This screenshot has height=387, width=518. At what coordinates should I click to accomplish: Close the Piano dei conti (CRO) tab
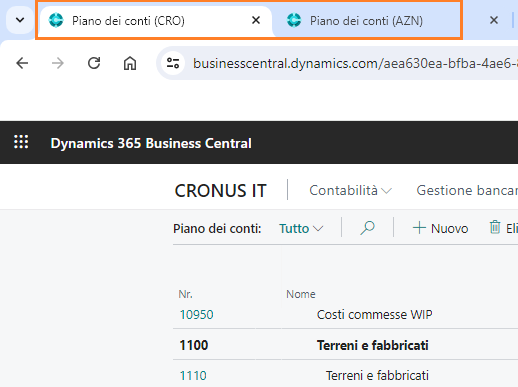[256, 20]
